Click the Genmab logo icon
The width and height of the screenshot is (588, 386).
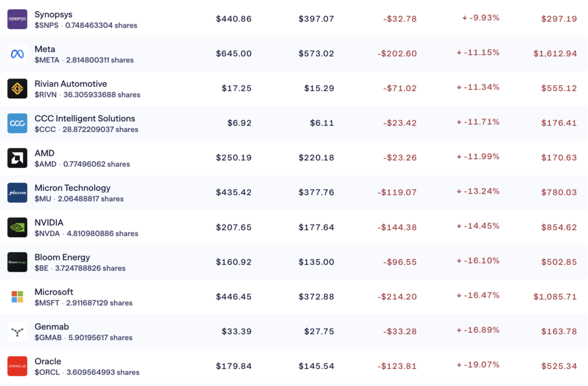[17, 331]
